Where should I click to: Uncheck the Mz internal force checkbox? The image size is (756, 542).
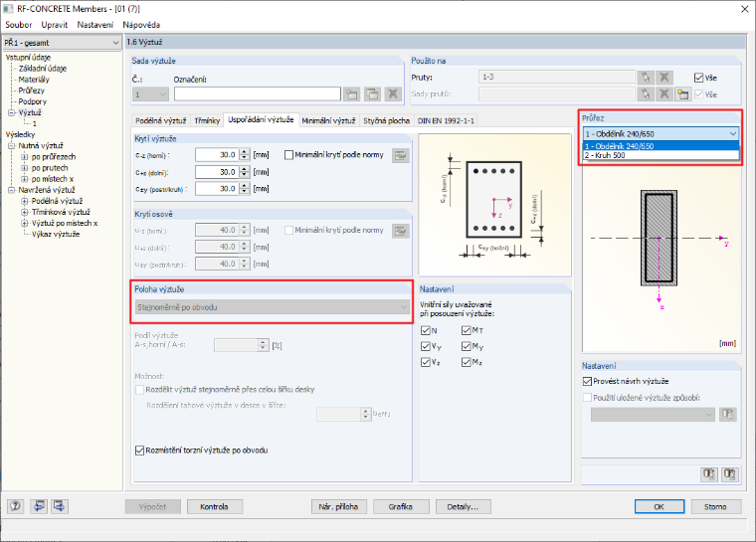pyautogui.click(x=466, y=362)
